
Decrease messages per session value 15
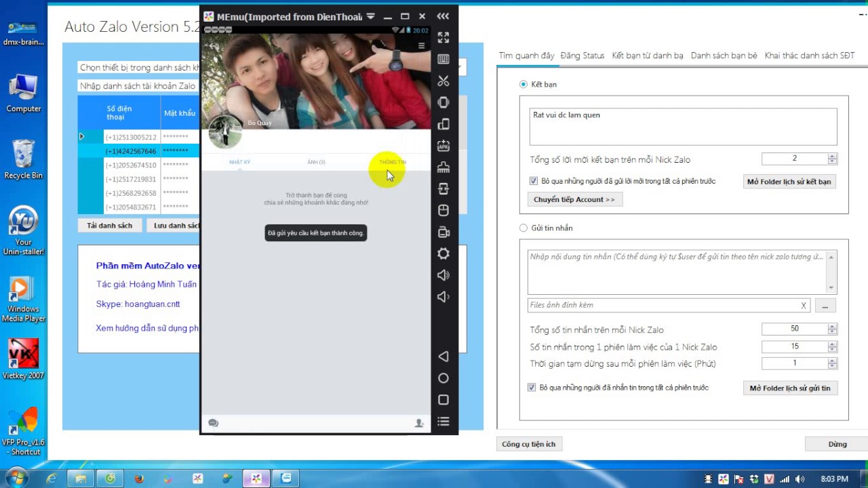(x=833, y=349)
